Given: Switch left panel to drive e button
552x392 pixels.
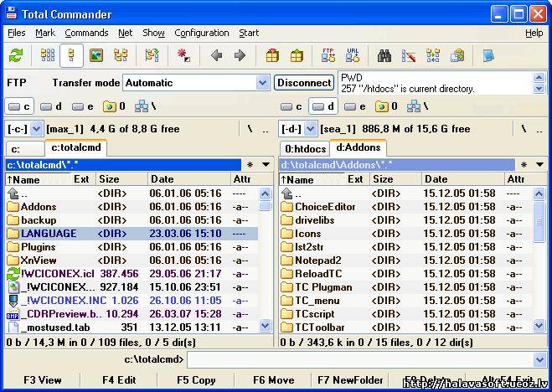Looking at the screenshot, I should click(84, 106).
